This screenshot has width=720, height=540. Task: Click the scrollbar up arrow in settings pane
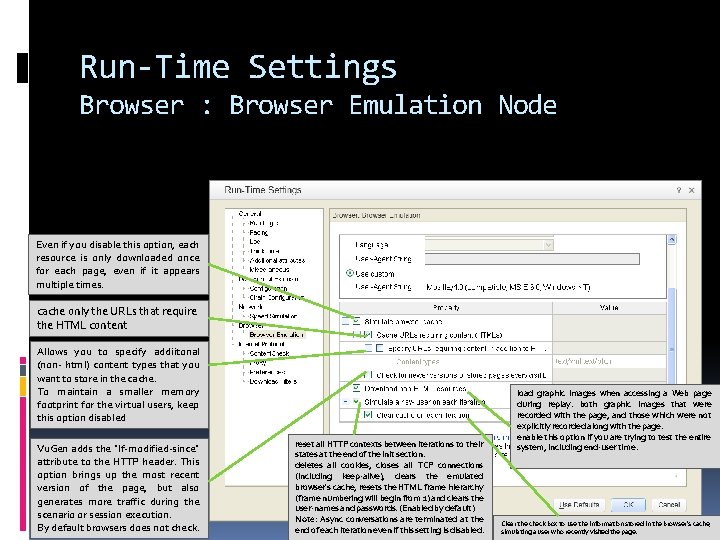[672, 240]
